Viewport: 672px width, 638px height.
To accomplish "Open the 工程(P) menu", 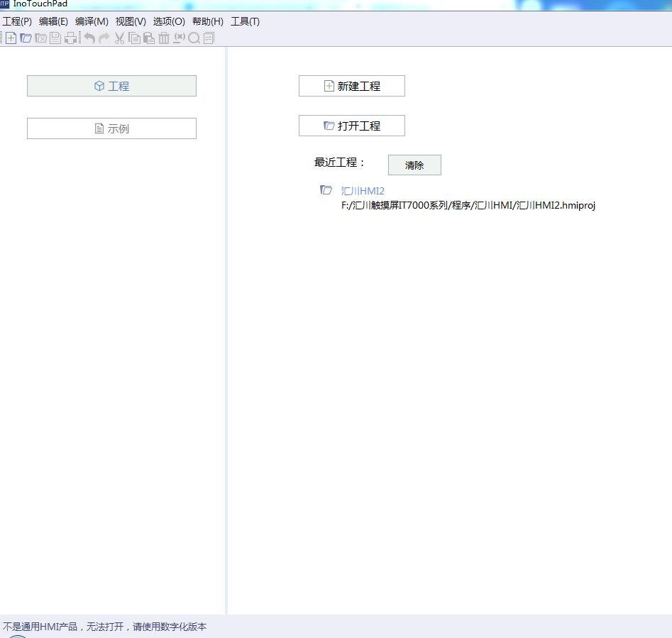I will [17, 21].
